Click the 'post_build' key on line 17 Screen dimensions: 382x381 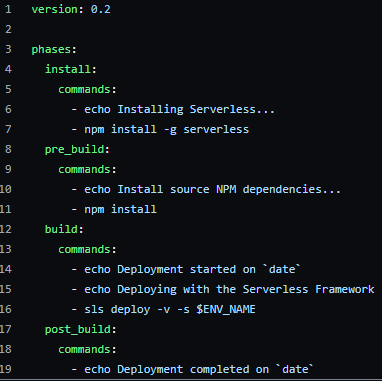coord(77,329)
